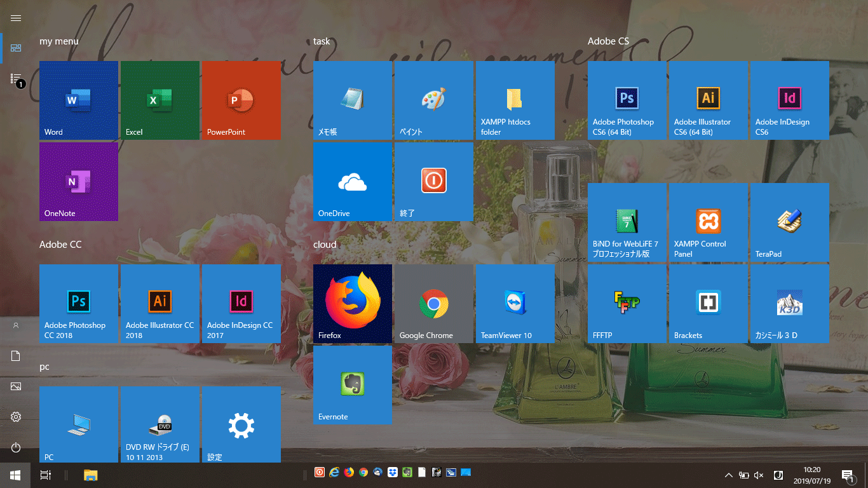This screenshot has height=488, width=868.
Task: Open the Action Center notification icon
Action: coord(847,475)
